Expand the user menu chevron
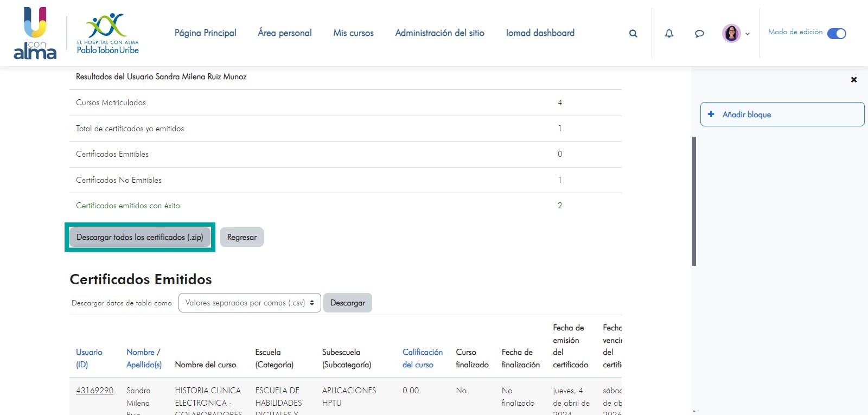868x415 pixels. (x=748, y=34)
